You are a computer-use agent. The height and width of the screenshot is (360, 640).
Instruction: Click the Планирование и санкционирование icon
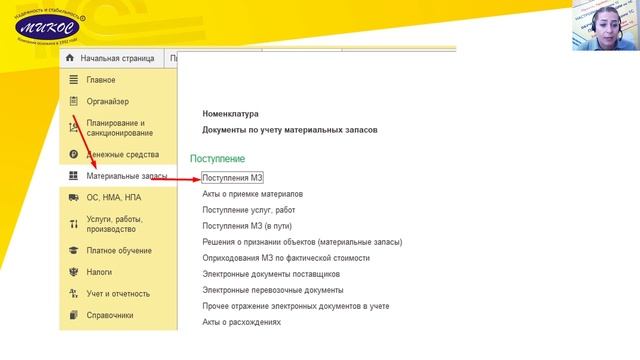pyautogui.click(x=73, y=128)
